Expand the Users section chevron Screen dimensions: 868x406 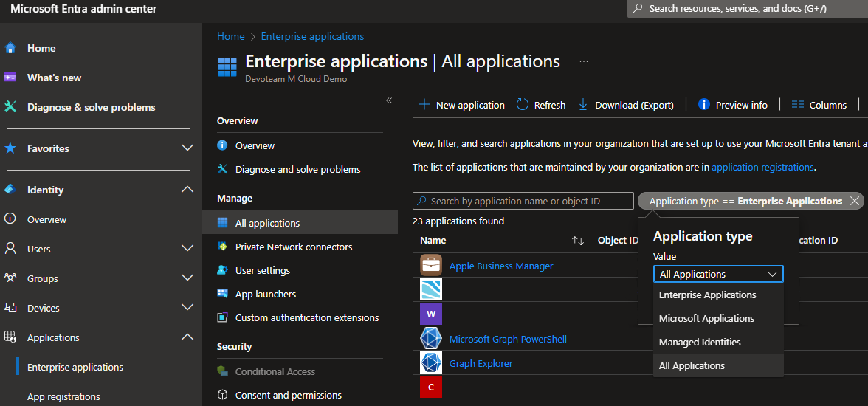click(187, 248)
